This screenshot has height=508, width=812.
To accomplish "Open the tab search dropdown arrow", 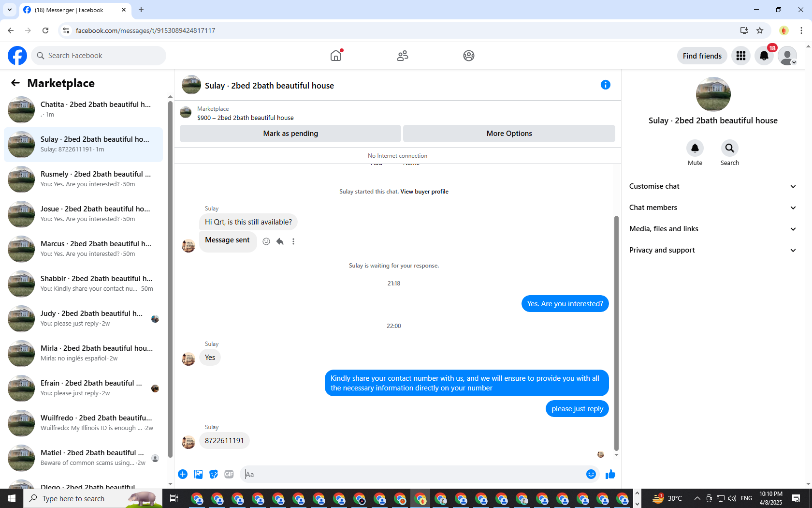I will point(10,10).
